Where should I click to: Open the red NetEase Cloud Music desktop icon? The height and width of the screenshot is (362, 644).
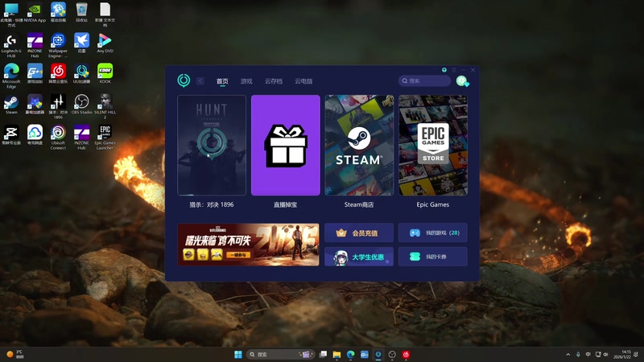pyautogui.click(x=58, y=74)
